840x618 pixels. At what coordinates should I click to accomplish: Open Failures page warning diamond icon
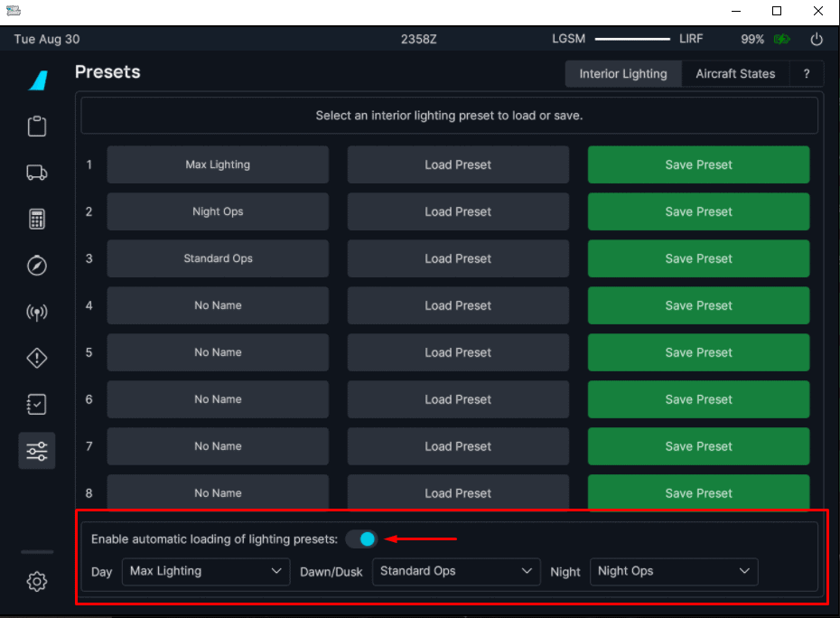[x=37, y=359]
